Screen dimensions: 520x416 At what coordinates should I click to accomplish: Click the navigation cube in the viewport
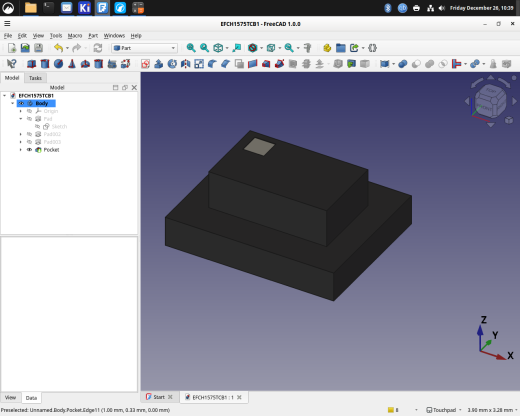point(490,101)
